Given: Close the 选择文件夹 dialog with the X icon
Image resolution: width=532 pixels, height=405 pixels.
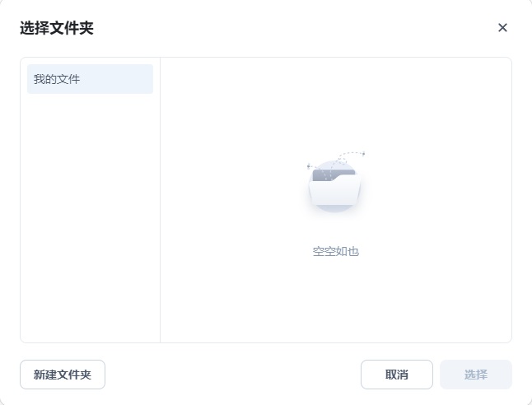Looking at the screenshot, I should (502, 28).
